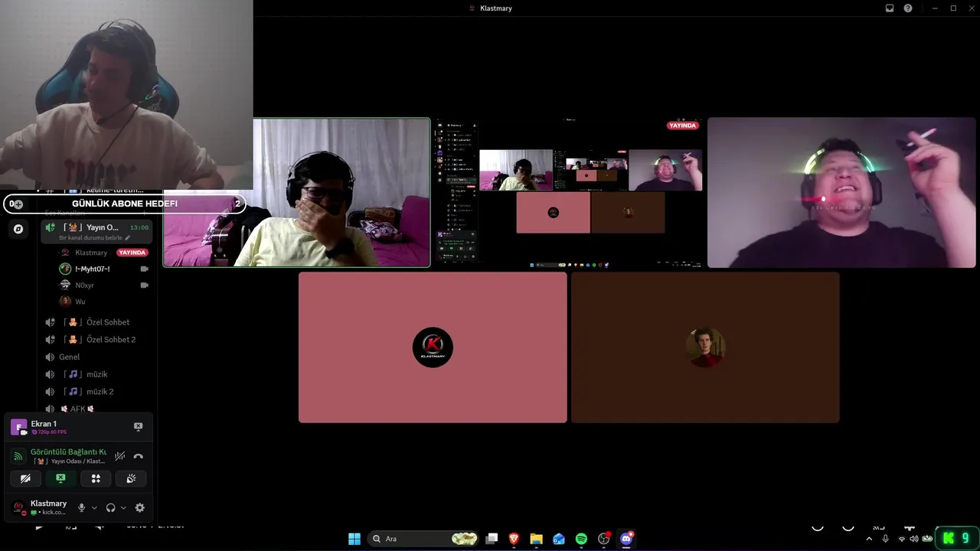Focus Klastmary avatar pink tile
Viewport: 980px width, 551px height.
tap(433, 347)
